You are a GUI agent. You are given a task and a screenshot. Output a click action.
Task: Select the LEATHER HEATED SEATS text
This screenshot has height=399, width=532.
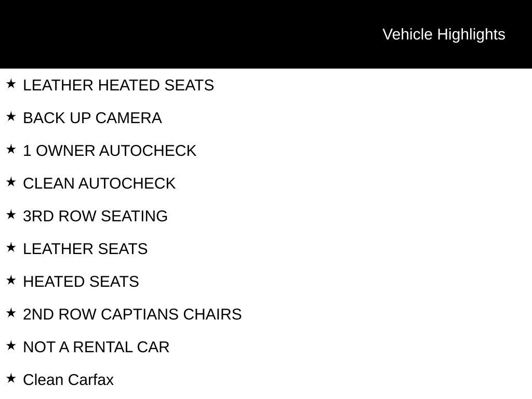[118, 85]
